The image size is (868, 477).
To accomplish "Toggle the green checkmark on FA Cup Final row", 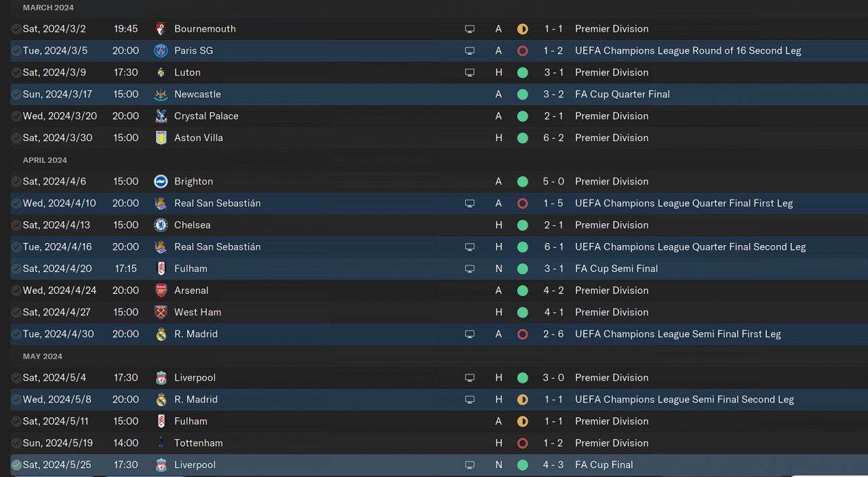I will click(16, 465).
